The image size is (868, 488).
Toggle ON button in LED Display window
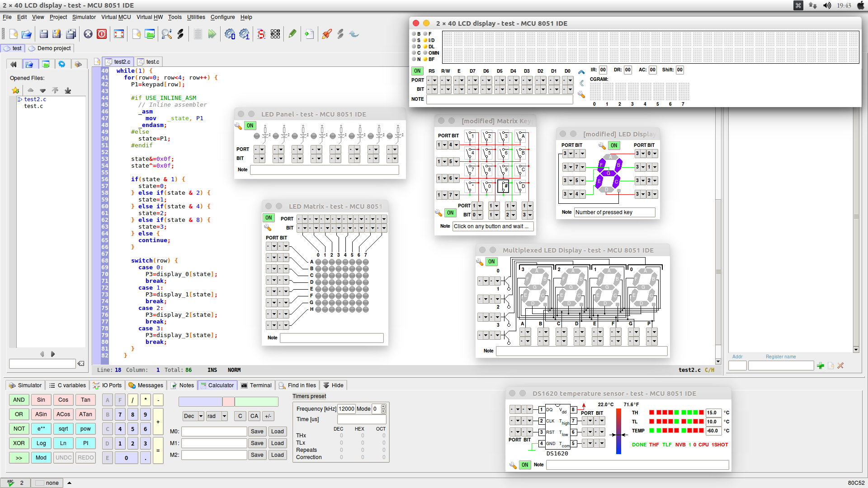point(614,145)
